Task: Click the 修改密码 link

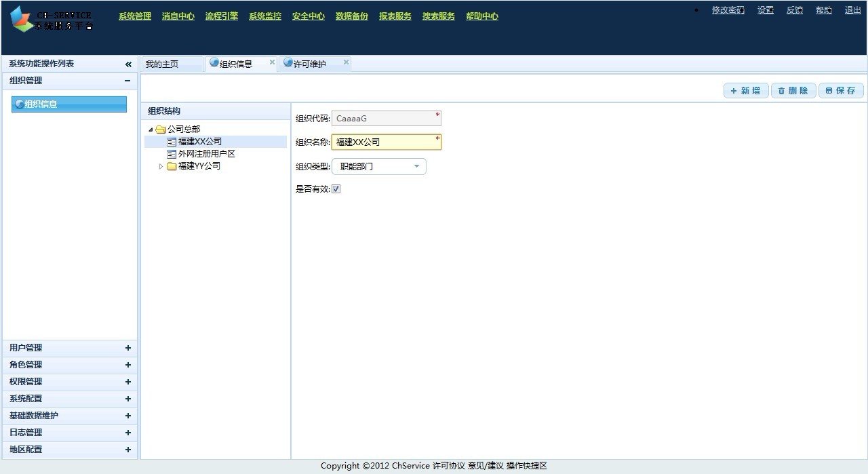Action: click(728, 10)
